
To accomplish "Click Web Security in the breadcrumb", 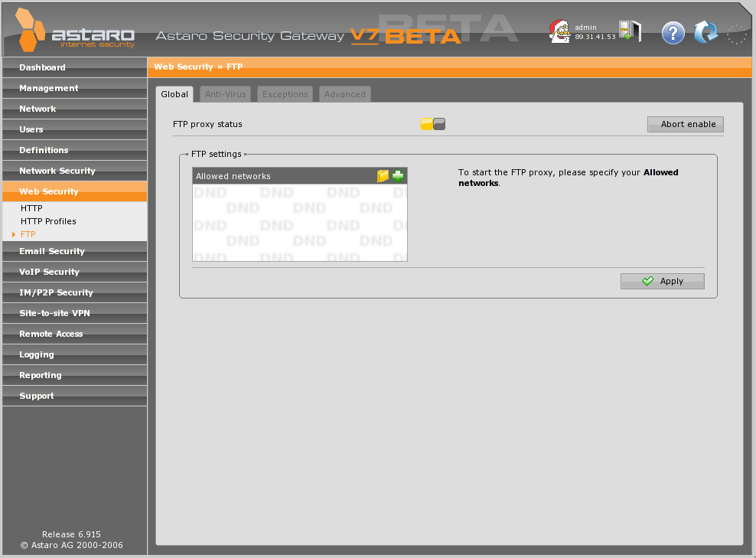I will click(x=183, y=67).
